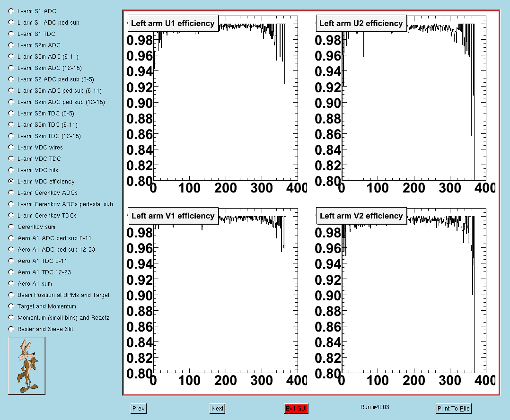
Task: Pick L-arm S2m ADC (6-11) option
Action: tap(11, 57)
